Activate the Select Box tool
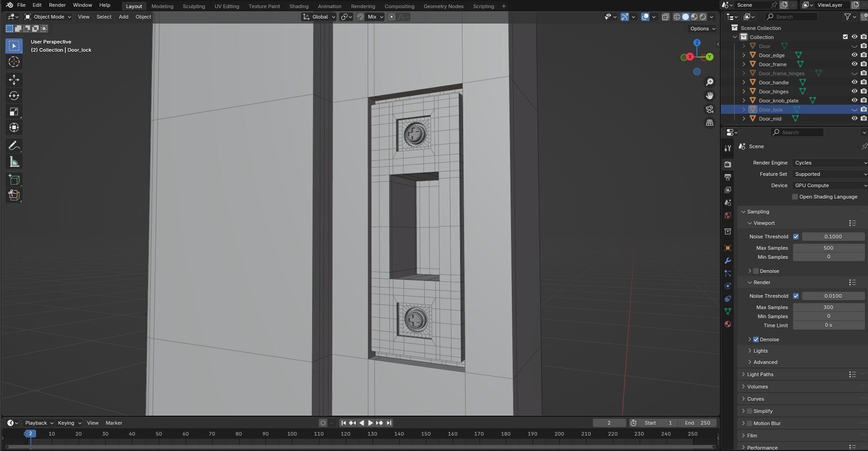The width and height of the screenshot is (868, 451). (14, 46)
